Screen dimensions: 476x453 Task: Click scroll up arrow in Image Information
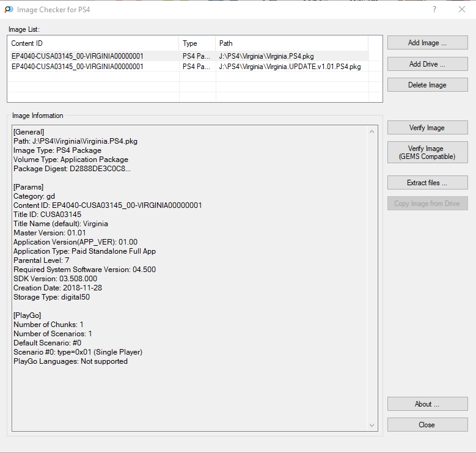(372, 131)
